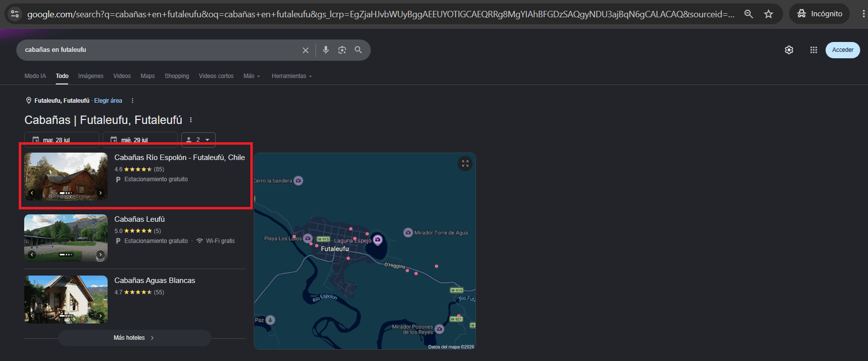Open three-dot menu beside Cabañas heading
Screen dimensions: 868x361
point(191,120)
